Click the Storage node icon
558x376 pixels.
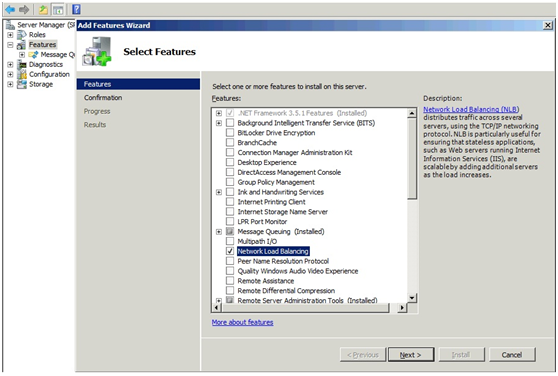(22, 84)
